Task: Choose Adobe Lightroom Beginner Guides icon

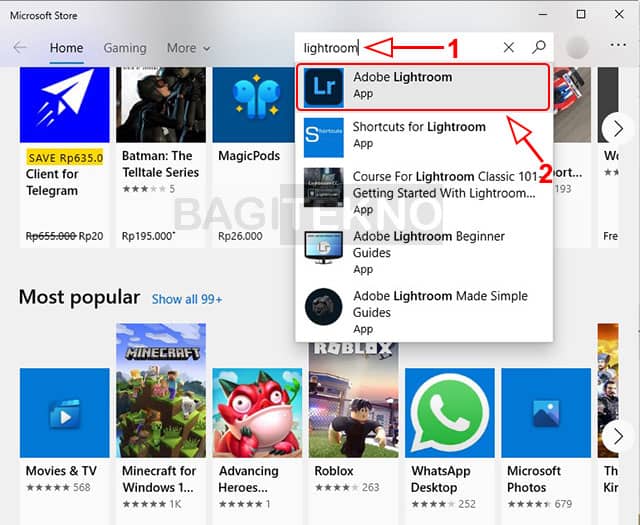Action: (x=324, y=248)
